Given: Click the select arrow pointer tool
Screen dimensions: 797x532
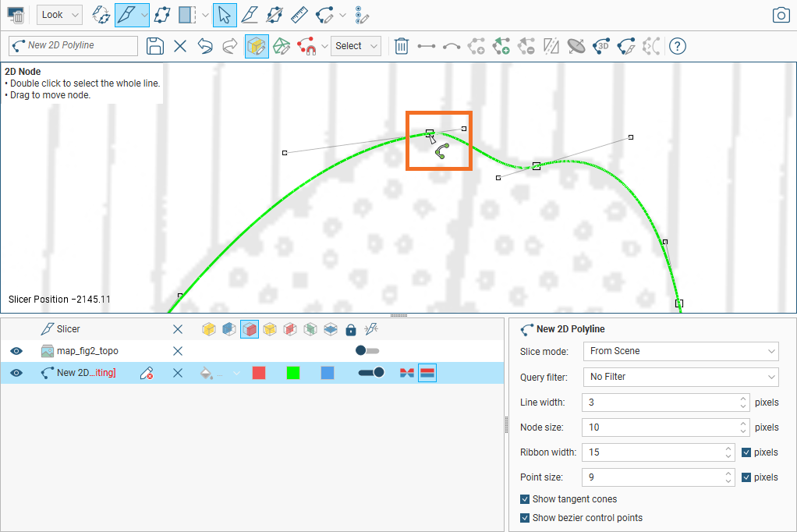Looking at the screenshot, I should click(x=225, y=15).
